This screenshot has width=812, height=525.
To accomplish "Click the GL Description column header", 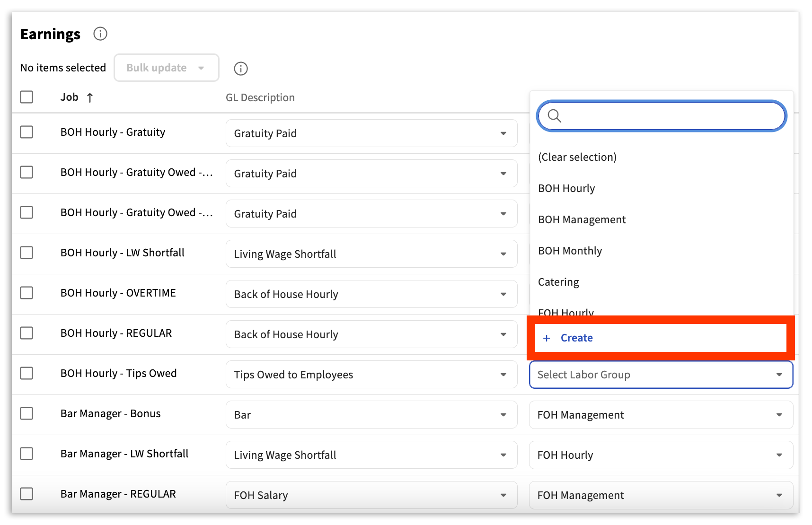I will click(x=260, y=97).
